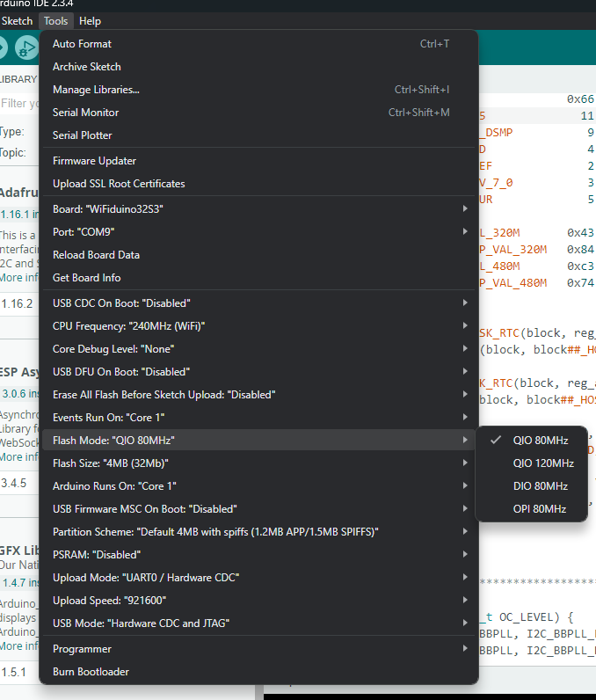Select QIO 120MHz flash mode
Screen dimensions: 596x700
[531, 463]
